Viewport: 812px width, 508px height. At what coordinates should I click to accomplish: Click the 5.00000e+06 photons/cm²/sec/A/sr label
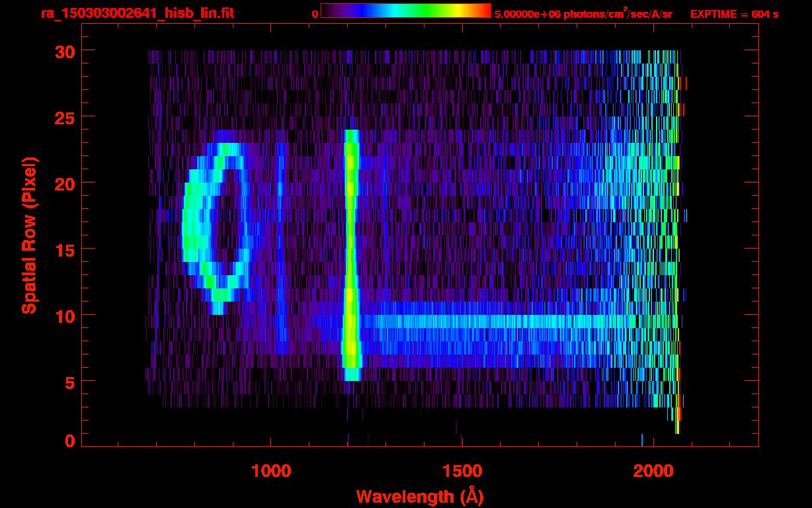click(583, 13)
